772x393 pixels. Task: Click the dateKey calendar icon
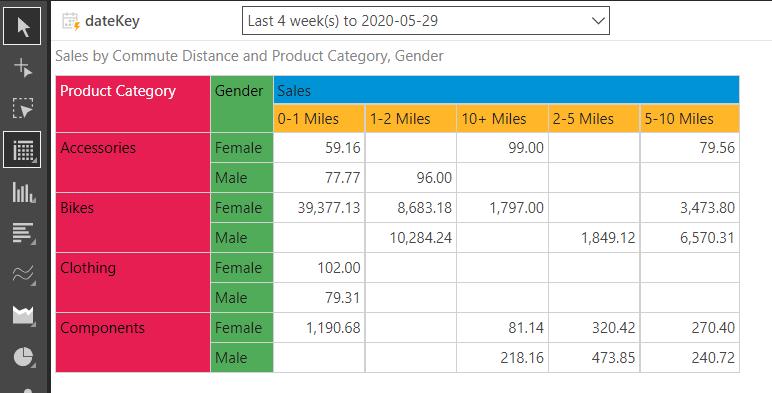point(71,21)
